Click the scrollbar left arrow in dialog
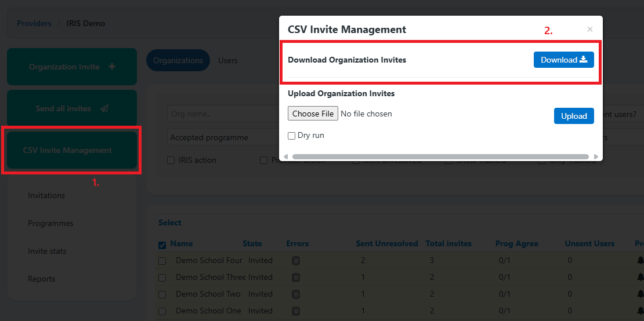This screenshot has width=644, height=321. (x=285, y=156)
